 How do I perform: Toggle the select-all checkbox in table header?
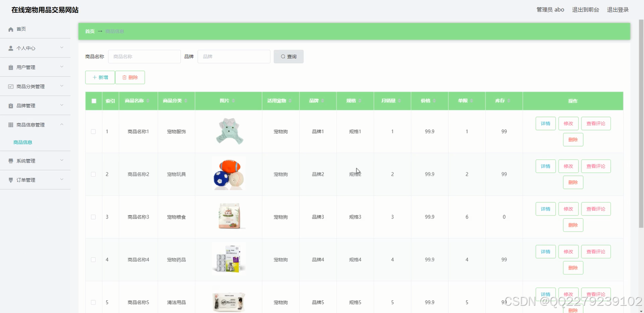pos(94,101)
